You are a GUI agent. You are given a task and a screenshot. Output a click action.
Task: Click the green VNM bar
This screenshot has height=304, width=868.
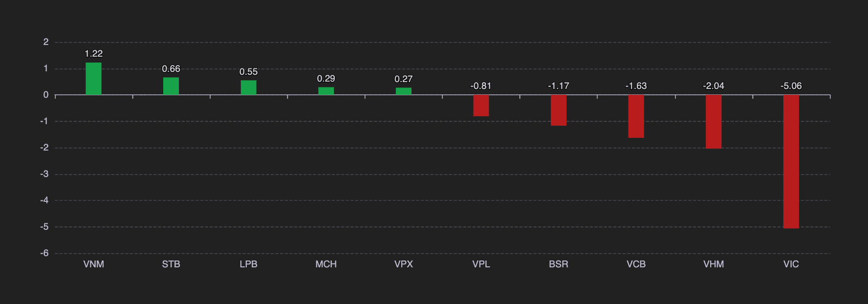pyautogui.click(x=93, y=79)
